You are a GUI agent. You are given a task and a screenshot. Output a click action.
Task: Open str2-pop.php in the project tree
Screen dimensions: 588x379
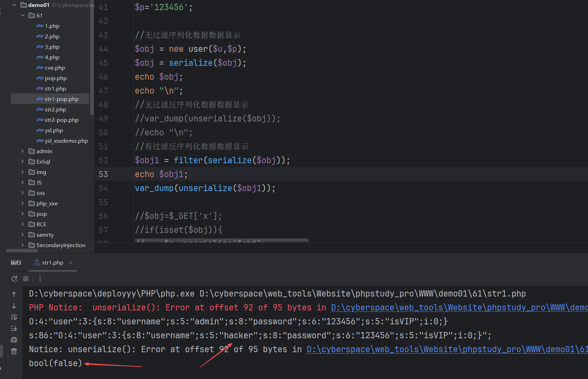(62, 120)
